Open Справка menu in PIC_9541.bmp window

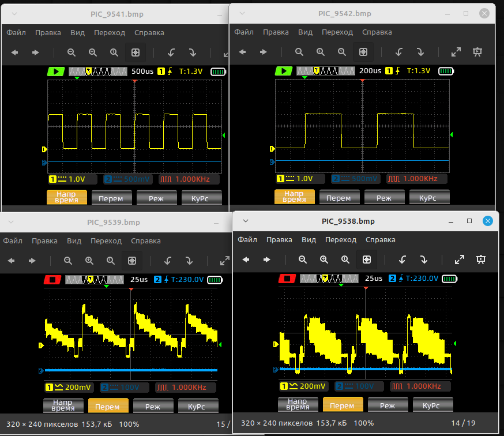click(149, 33)
